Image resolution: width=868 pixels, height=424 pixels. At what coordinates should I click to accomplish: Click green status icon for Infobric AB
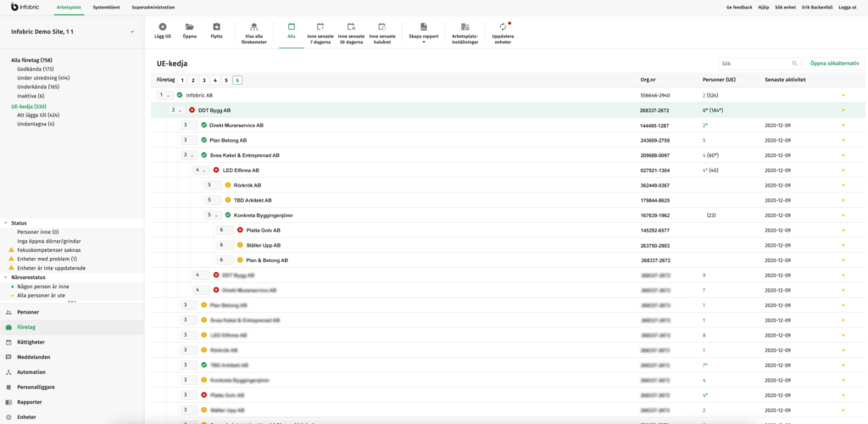[x=180, y=95]
